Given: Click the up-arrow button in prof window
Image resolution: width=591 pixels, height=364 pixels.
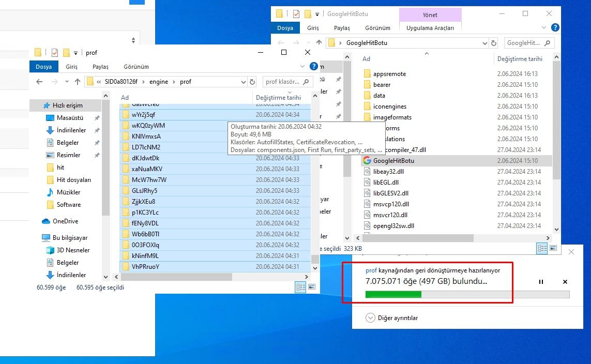Looking at the screenshot, I should point(78,82).
